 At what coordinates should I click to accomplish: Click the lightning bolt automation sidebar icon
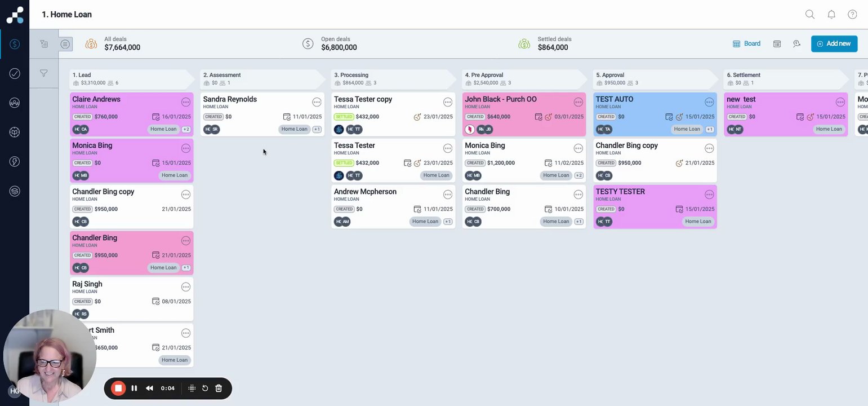[15, 161]
